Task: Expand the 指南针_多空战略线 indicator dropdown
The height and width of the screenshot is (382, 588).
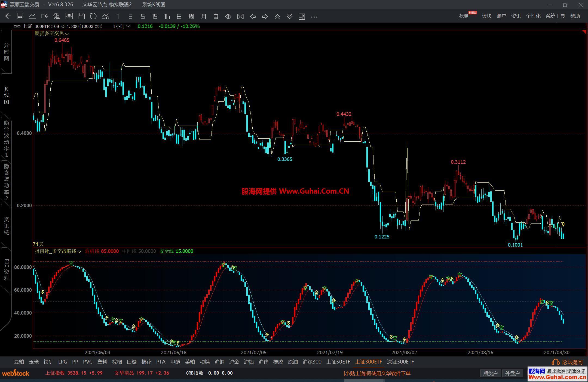Action: coord(79,252)
